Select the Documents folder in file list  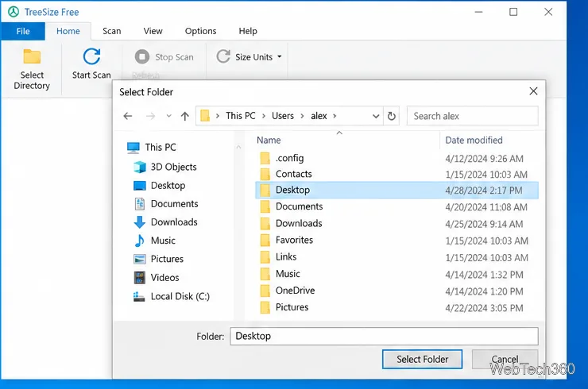(397, 206)
